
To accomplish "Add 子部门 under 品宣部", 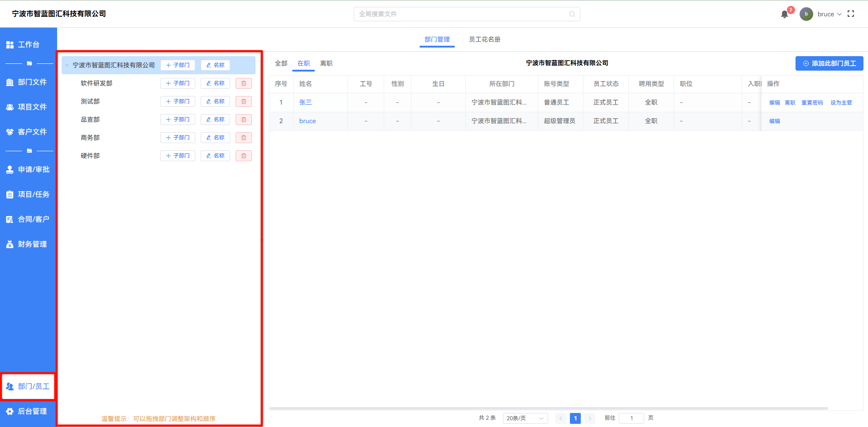I will [x=178, y=120].
